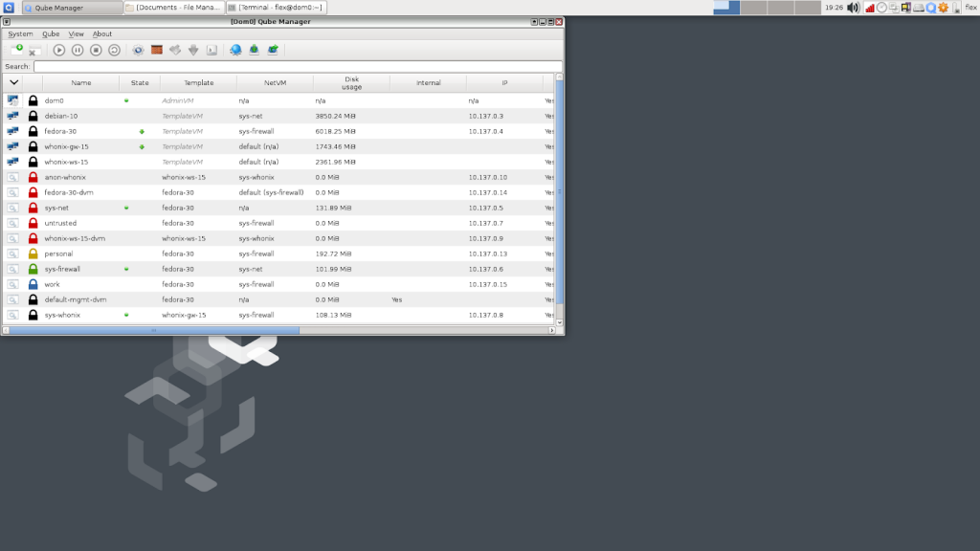Select the sys-firewall qube
The image size is (980, 551).
[x=278, y=269]
